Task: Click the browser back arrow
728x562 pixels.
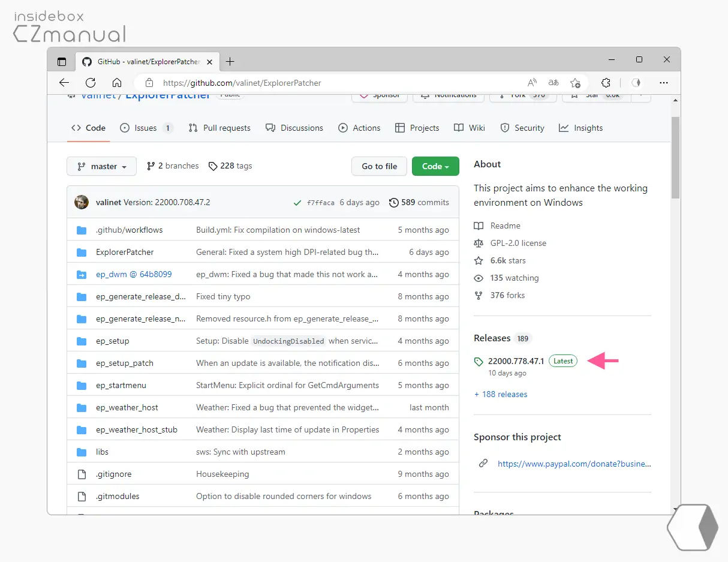Action: [x=64, y=83]
